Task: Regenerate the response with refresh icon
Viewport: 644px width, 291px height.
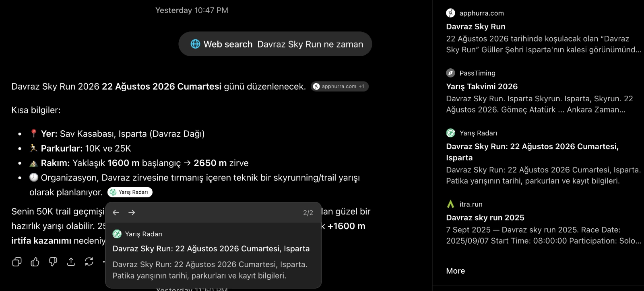Action: point(89,262)
